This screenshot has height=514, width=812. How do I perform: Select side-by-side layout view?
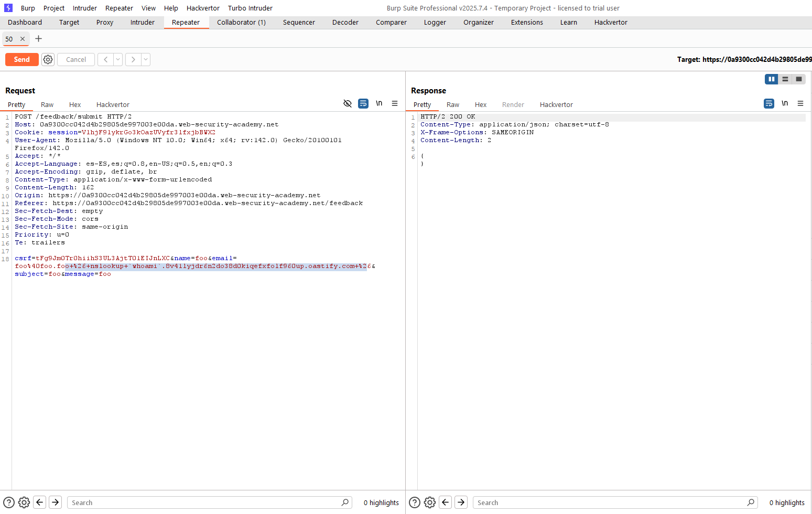coord(771,79)
